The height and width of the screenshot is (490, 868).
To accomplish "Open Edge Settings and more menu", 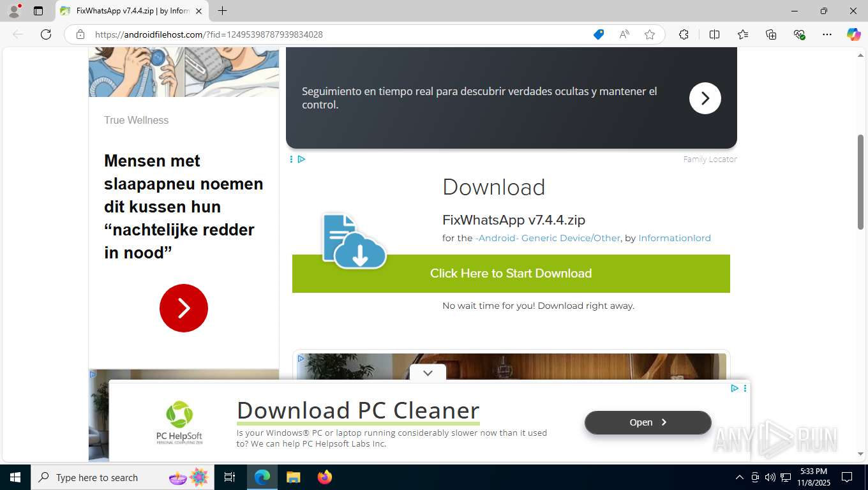I will pyautogui.click(x=827, y=34).
